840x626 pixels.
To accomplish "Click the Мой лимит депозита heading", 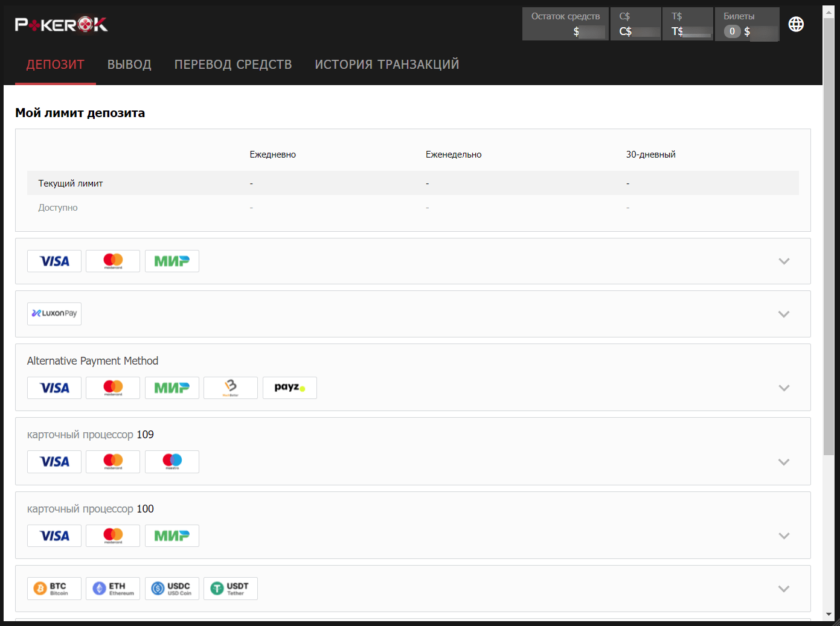I will tap(80, 113).
